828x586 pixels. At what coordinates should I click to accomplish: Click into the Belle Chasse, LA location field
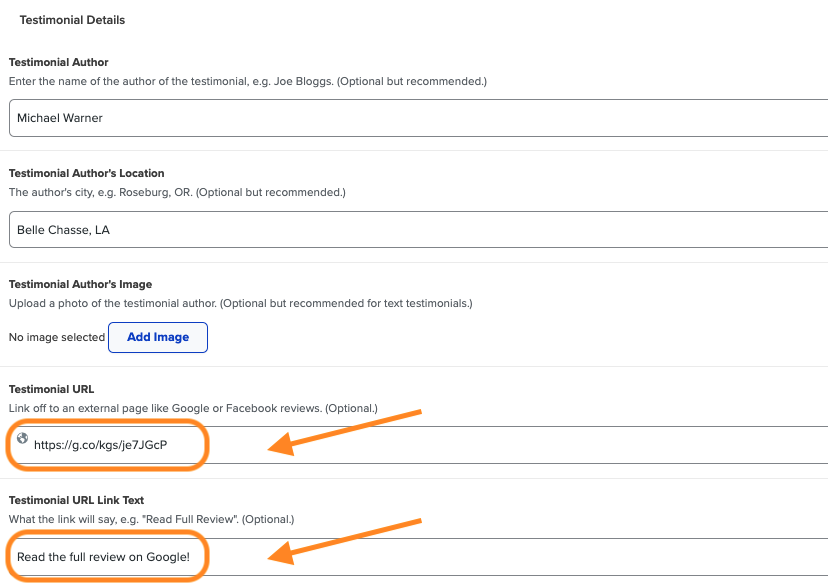point(418,230)
